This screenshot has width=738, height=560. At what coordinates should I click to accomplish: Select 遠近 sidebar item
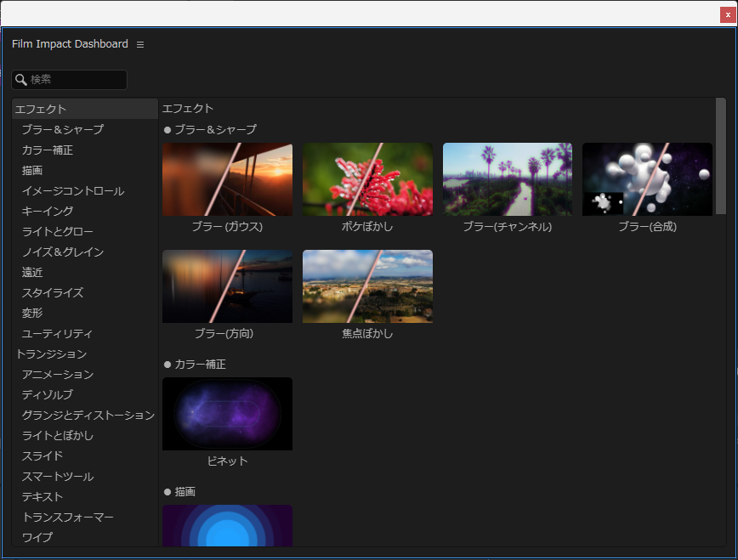pyautogui.click(x=32, y=273)
